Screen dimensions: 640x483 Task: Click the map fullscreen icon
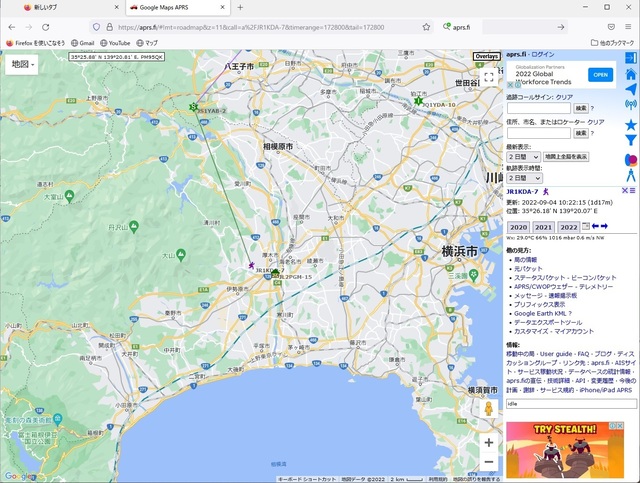click(x=488, y=76)
